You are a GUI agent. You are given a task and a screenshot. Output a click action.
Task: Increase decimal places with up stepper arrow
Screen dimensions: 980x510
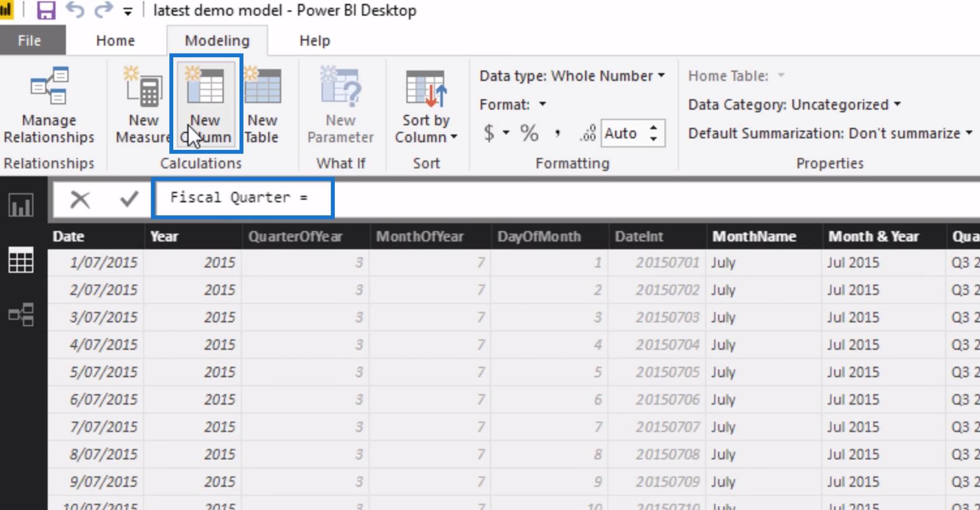click(654, 127)
